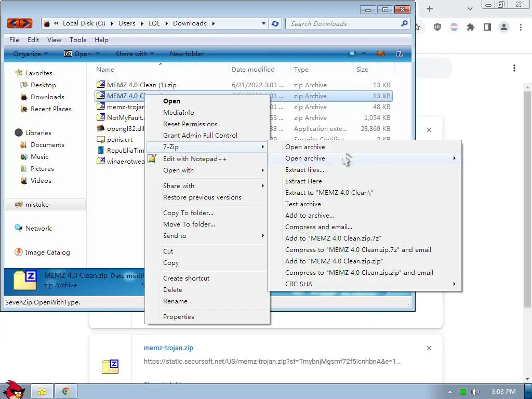
Task: Open the file explorer taskbar icon
Action: [x=42, y=392]
